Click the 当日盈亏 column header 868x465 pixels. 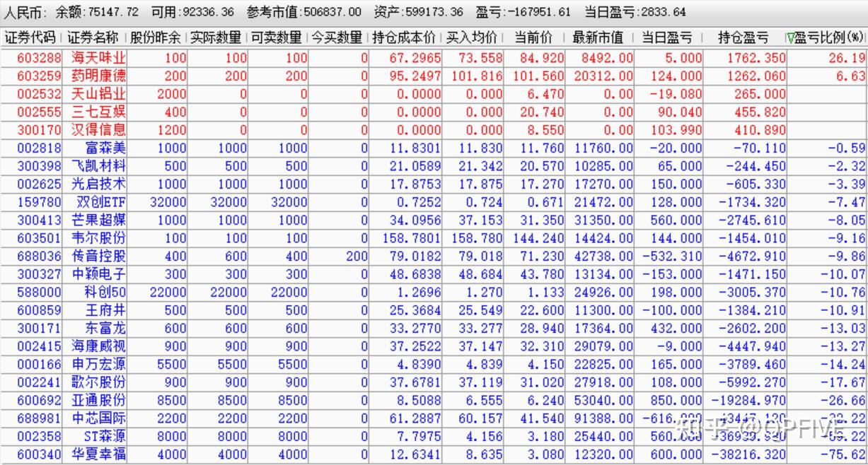(x=669, y=37)
